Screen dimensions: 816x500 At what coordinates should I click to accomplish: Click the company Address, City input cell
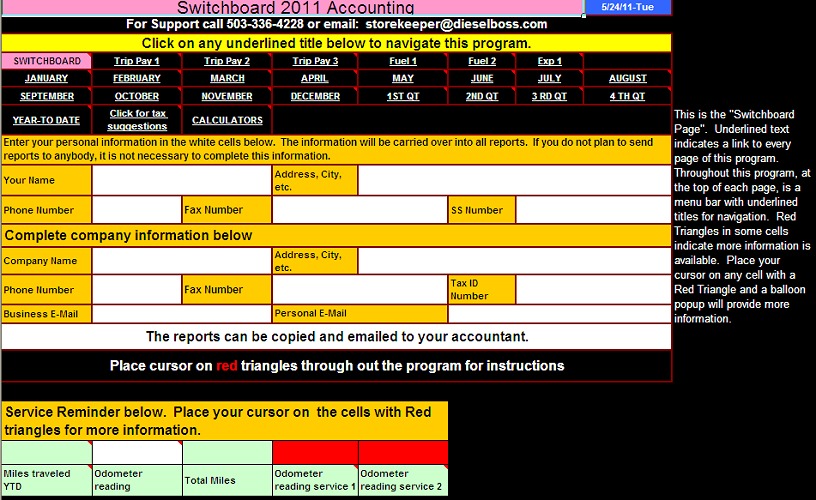(x=514, y=261)
